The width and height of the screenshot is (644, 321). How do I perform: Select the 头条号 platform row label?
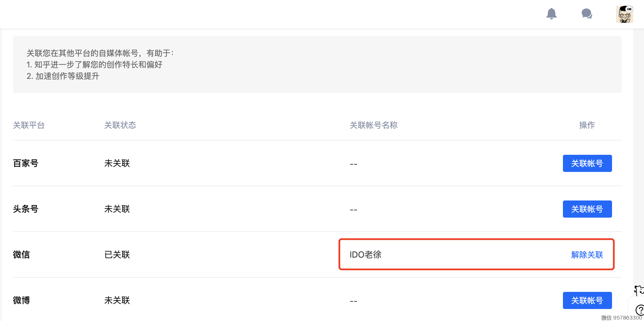[26, 209]
